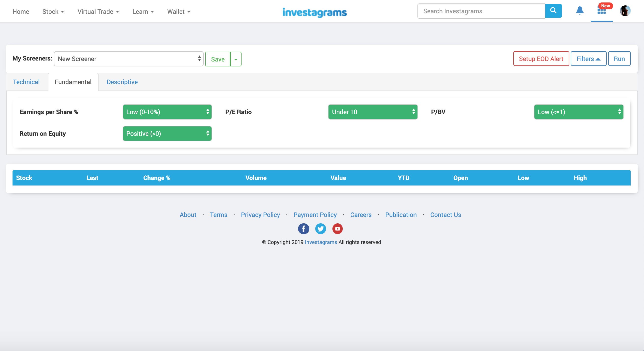Screen dimensions: 644x351
Task: Open the Payment Policy link
Action: click(x=315, y=215)
